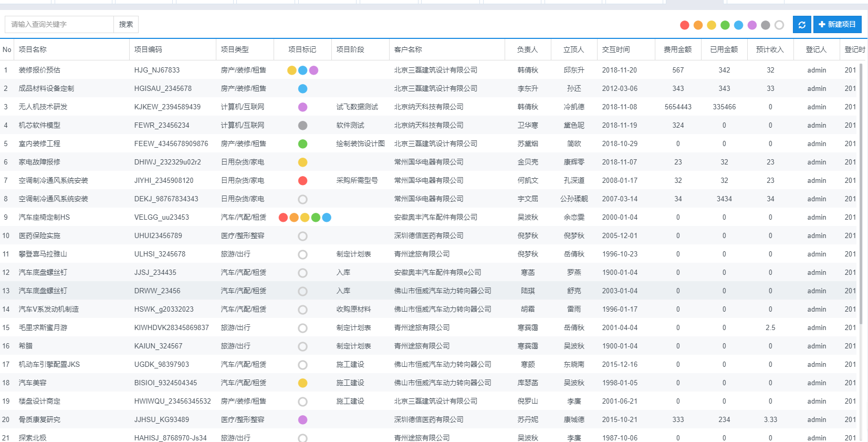Image resolution: width=868 pixels, height=442 pixels.
Task: Click the 已用金额 column header
Action: click(724, 49)
